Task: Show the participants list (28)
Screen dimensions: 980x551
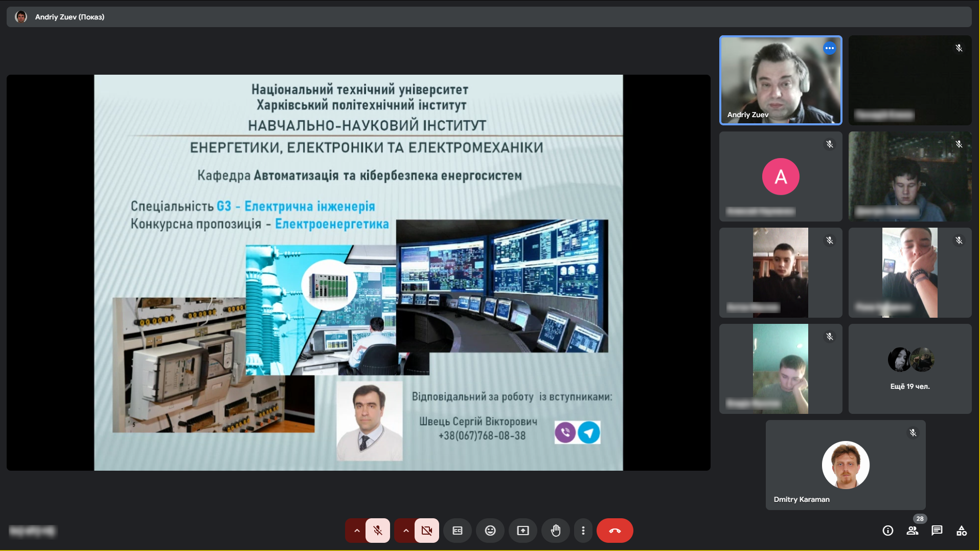Action: coord(913,531)
